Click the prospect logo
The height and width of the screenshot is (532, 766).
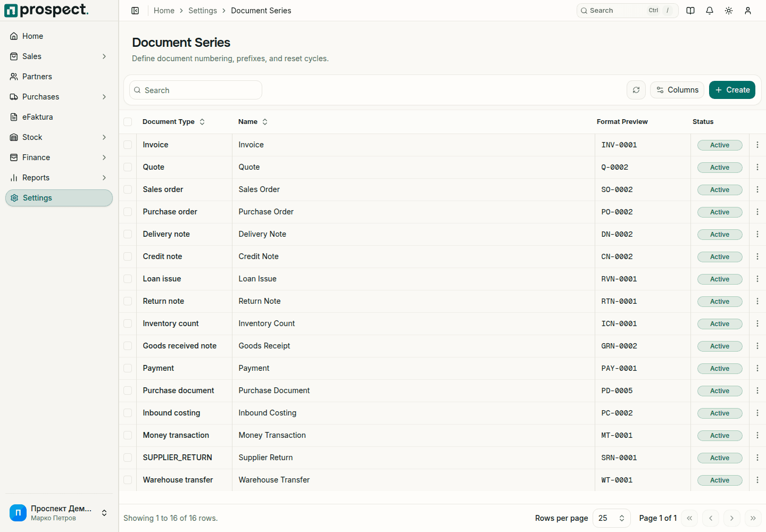pos(46,10)
